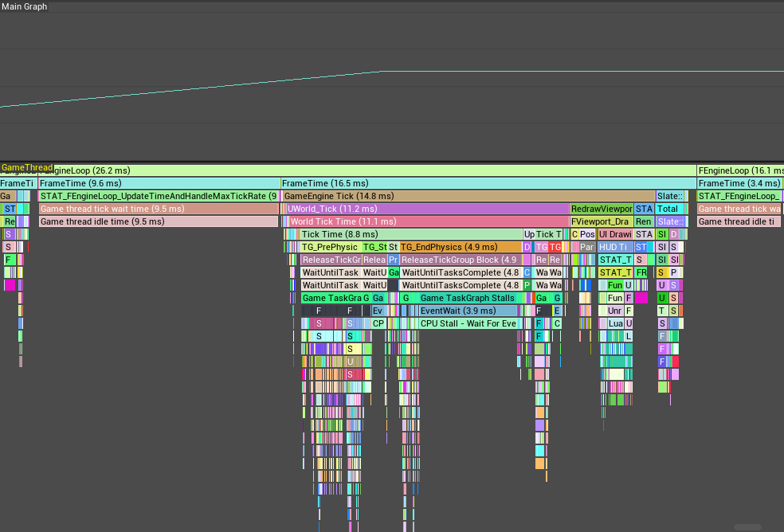784x532 pixels.
Task: Select the FViewport_Dra event bar
Action: (602, 221)
